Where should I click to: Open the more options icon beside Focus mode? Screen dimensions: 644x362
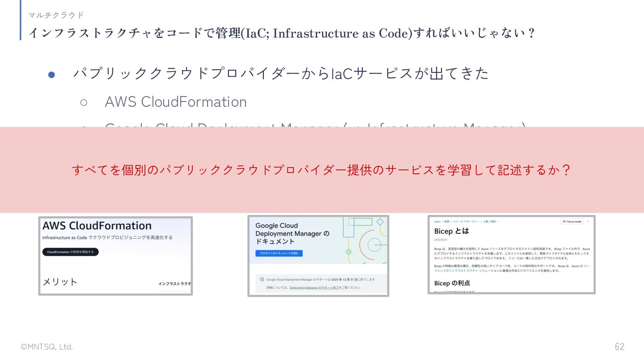coord(588,222)
